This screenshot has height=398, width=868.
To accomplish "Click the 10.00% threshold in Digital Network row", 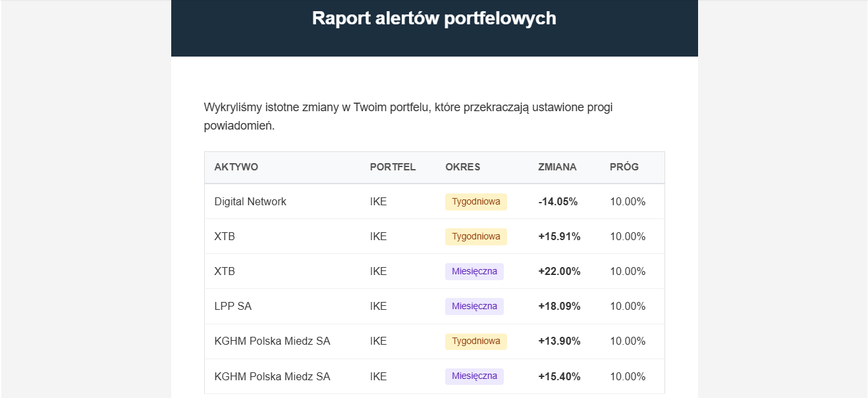I will coord(628,202).
